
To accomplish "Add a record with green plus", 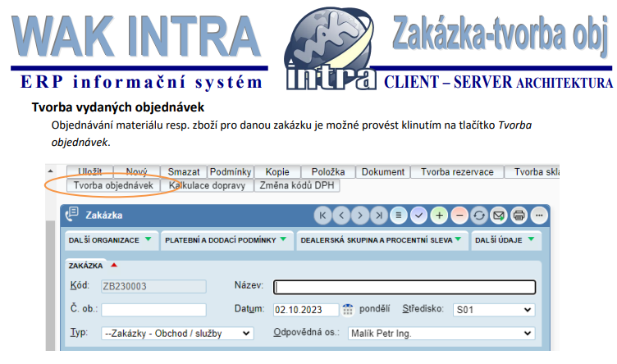I will [440, 216].
